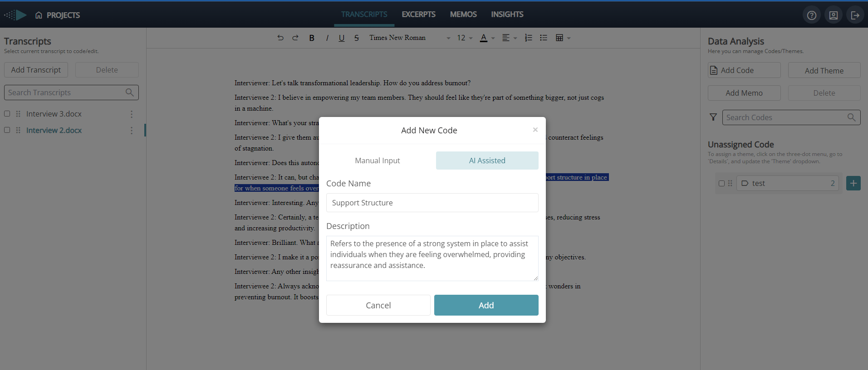Apply strikethrough formatting

357,38
